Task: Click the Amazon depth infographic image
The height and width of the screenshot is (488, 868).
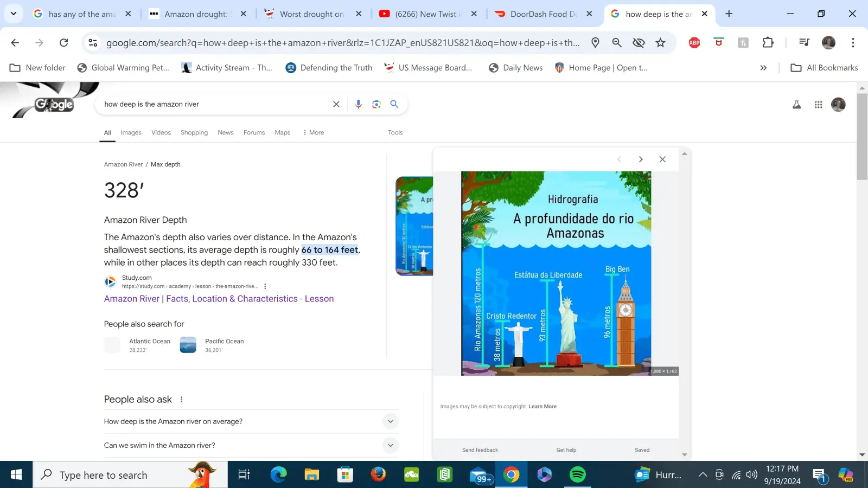Action: (556, 273)
